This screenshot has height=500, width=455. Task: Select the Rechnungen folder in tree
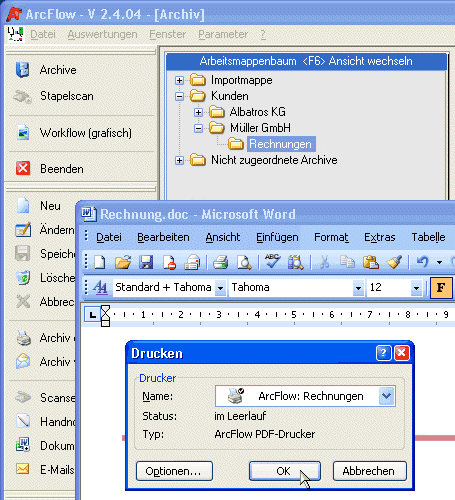tap(280, 144)
